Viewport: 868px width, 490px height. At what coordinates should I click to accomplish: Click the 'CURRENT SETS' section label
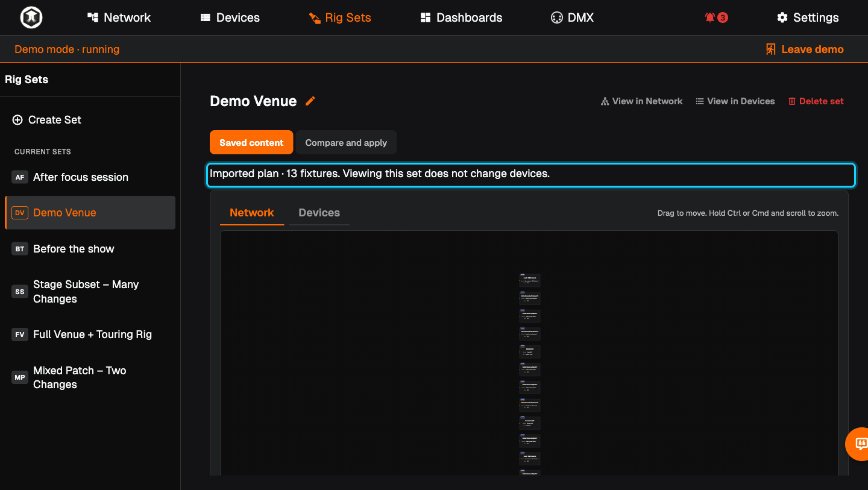[x=43, y=152]
